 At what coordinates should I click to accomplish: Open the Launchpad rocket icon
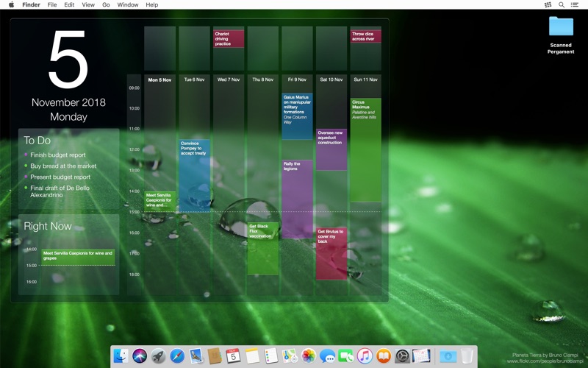tap(158, 355)
